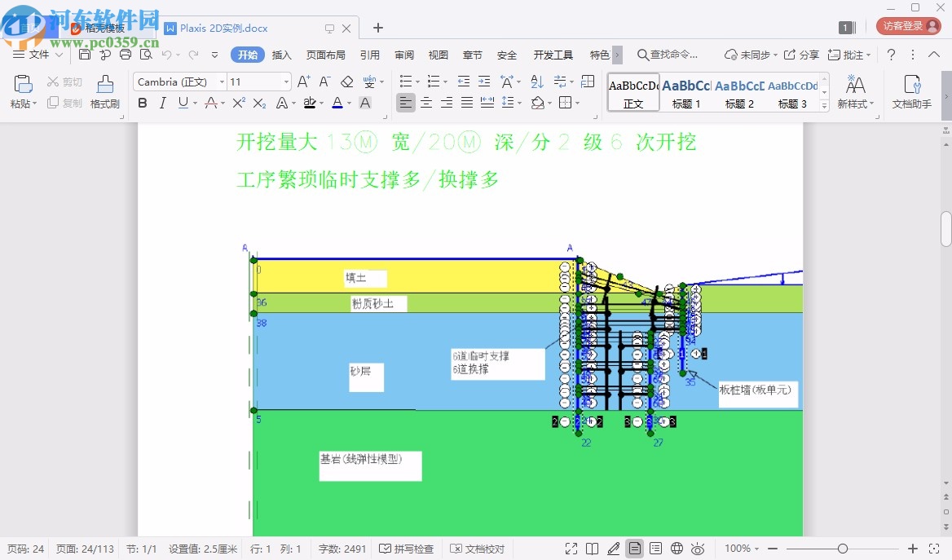Viewport: 952px width, 560px height.
Task: Enable eye protection mode in status bar
Action: click(x=699, y=549)
